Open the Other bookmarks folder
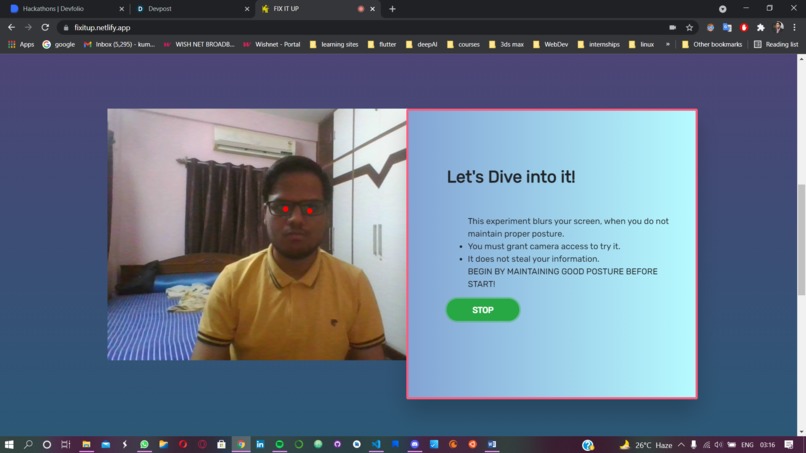806x453 pixels. pos(712,44)
